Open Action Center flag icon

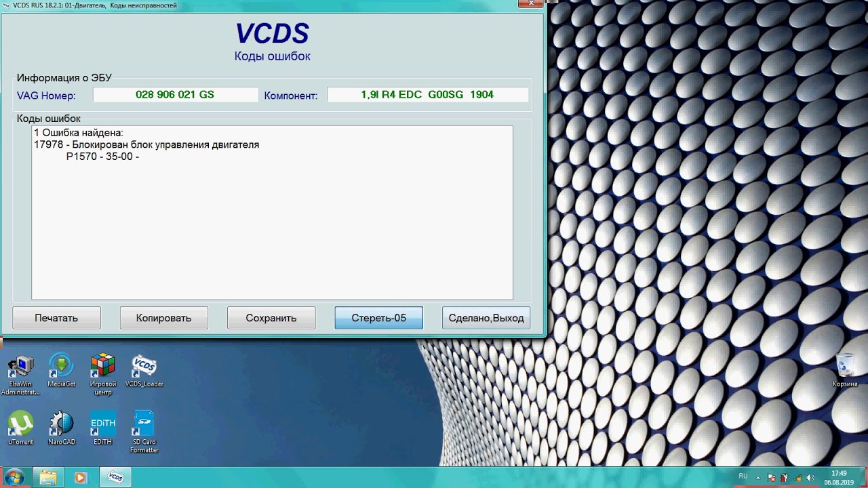pos(771,478)
